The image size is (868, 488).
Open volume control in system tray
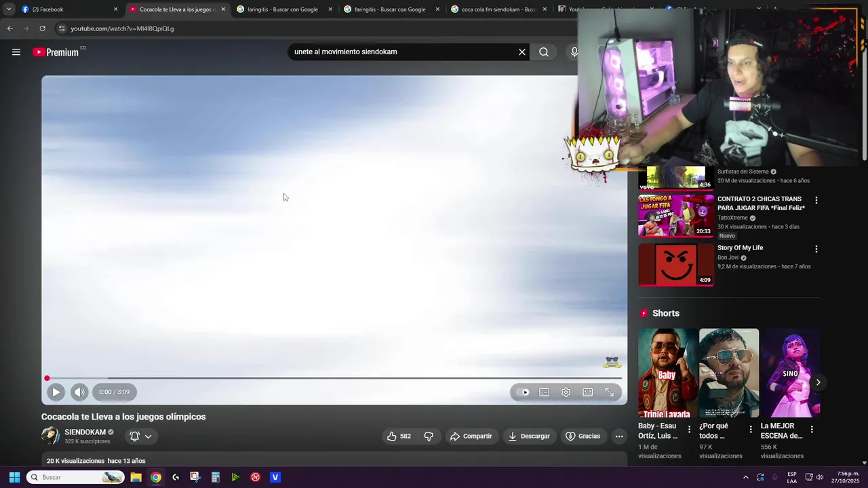[819, 477]
